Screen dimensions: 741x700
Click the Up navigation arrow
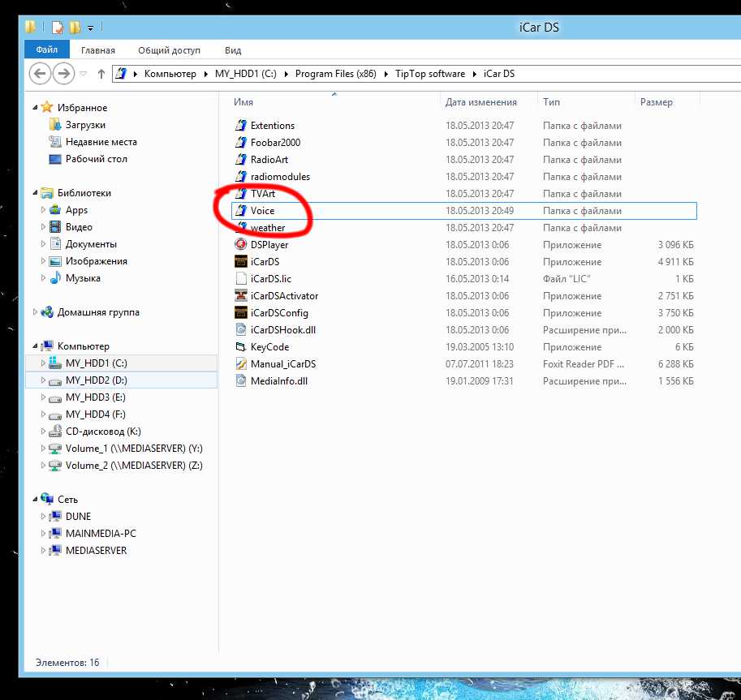click(101, 74)
